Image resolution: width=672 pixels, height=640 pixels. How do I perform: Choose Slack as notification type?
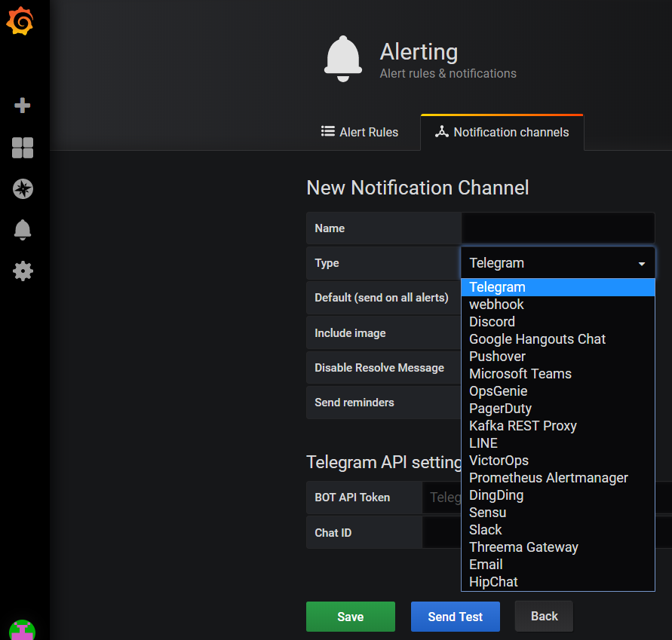point(485,529)
